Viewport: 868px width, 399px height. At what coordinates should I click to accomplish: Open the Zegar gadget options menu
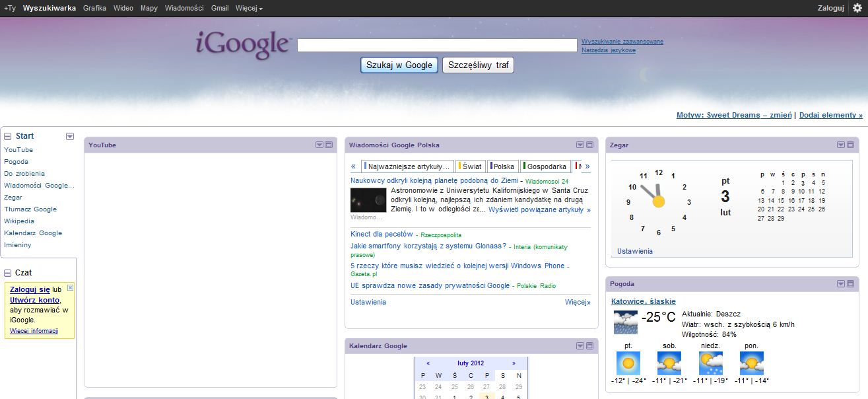[x=841, y=145]
